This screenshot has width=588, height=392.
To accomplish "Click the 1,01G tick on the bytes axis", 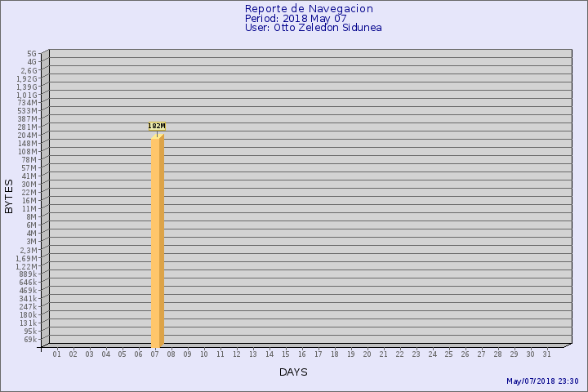I will click(26, 95).
